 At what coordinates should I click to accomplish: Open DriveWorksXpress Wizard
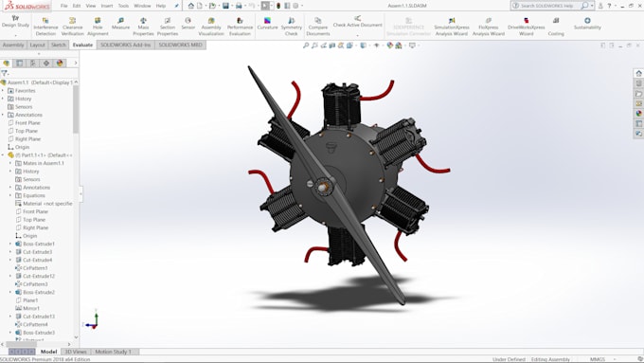tap(527, 27)
